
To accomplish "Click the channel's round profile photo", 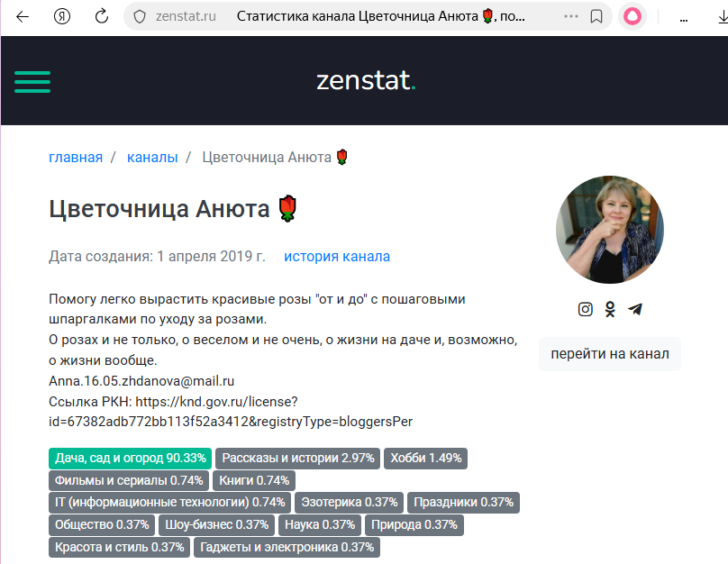I will pyautogui.click(x=610, y=230).
